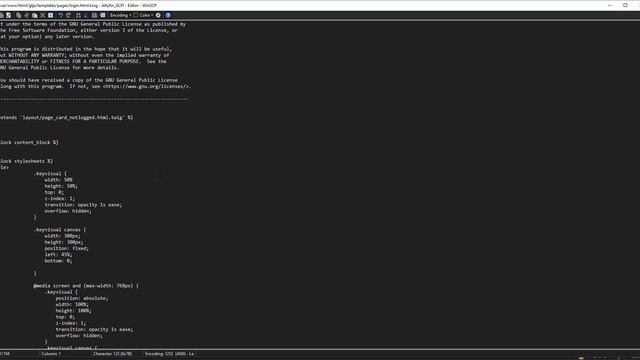Minimize the WinSCP editor window
The image size is (640, 360).
(x=610, y=5)
